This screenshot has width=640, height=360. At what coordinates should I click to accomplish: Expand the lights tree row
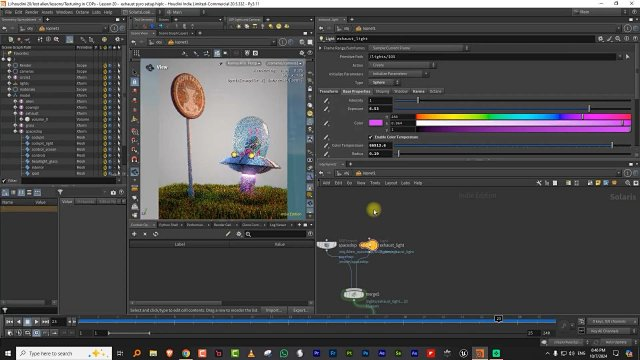(x=9, y=83)
